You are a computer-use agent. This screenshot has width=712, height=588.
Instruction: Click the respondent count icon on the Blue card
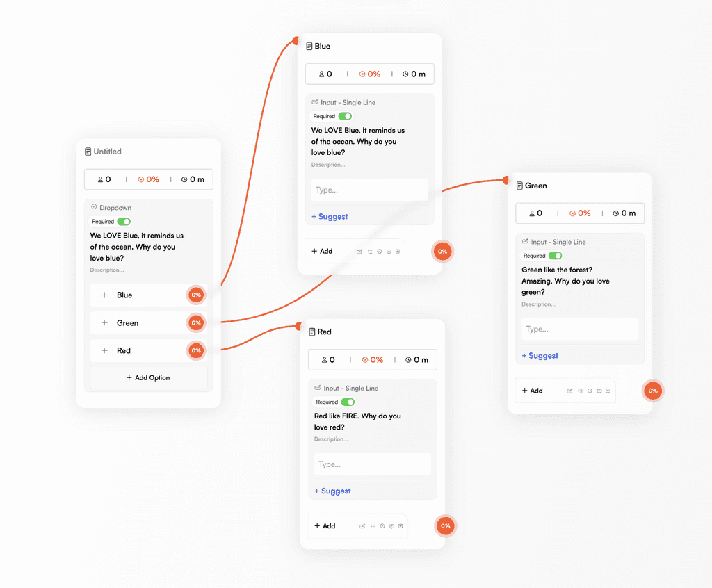(x=321, y=74)
